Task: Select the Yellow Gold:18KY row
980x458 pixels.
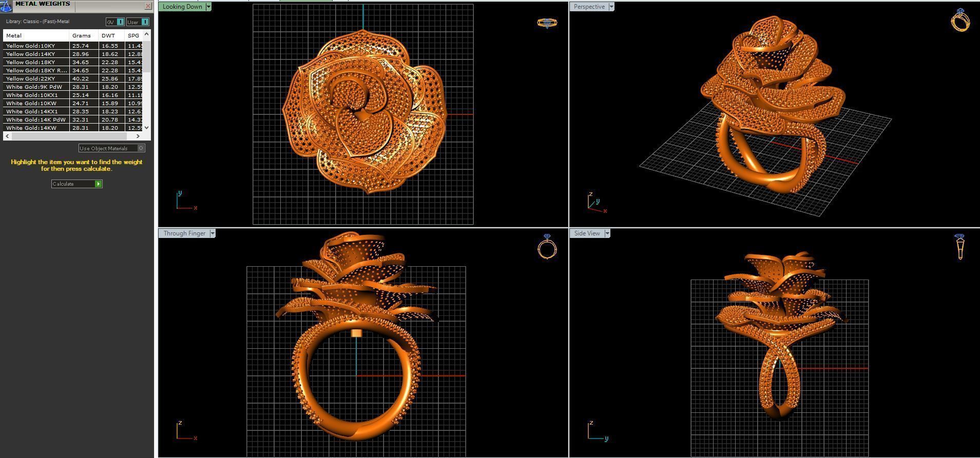Action: click(x=73, y=62)
